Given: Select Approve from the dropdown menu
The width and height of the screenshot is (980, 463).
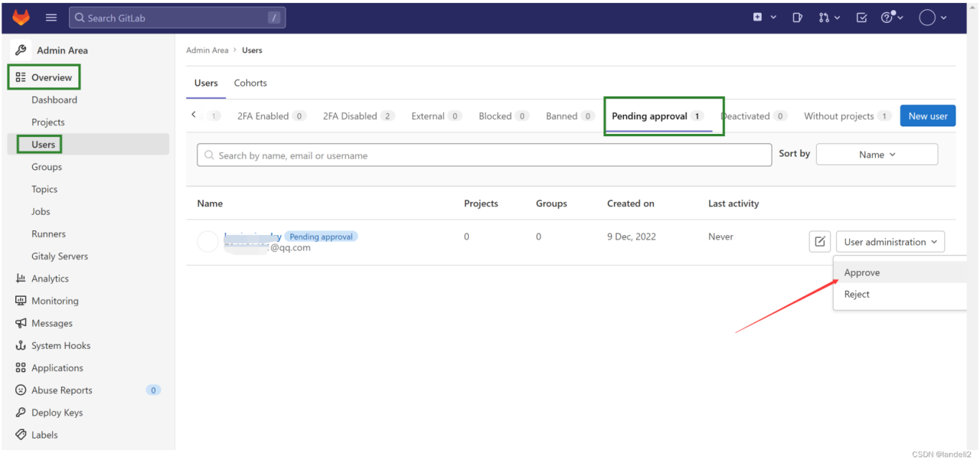Looking at the screenshot, I should click(862, 272).
